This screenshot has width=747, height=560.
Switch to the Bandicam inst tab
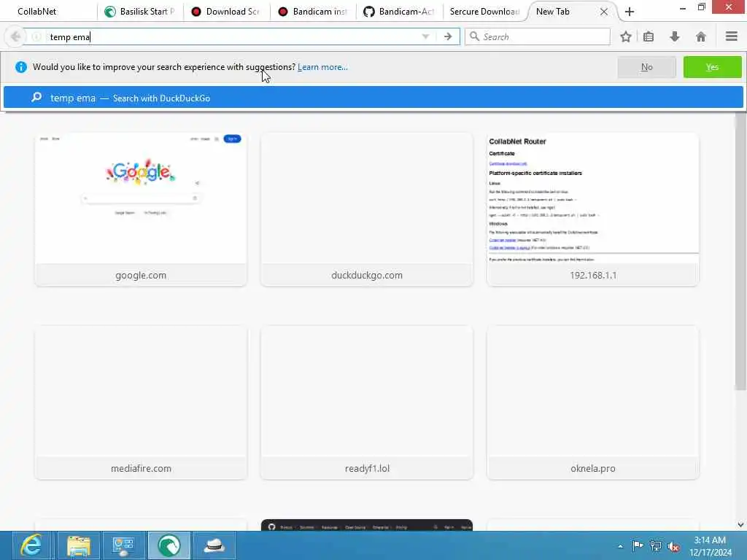[x=314, y=12]
